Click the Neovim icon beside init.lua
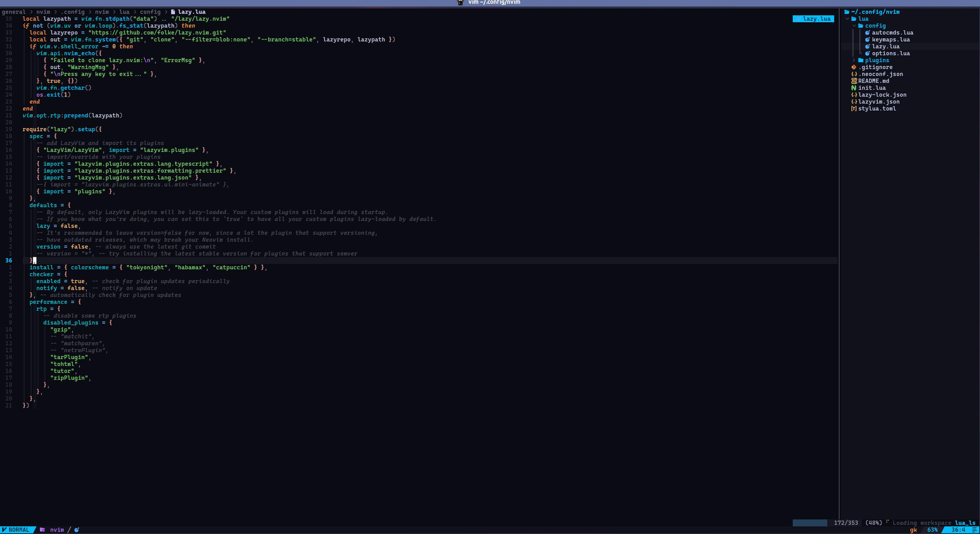This screenshot has height=534, width=980. tap(854, 88)
